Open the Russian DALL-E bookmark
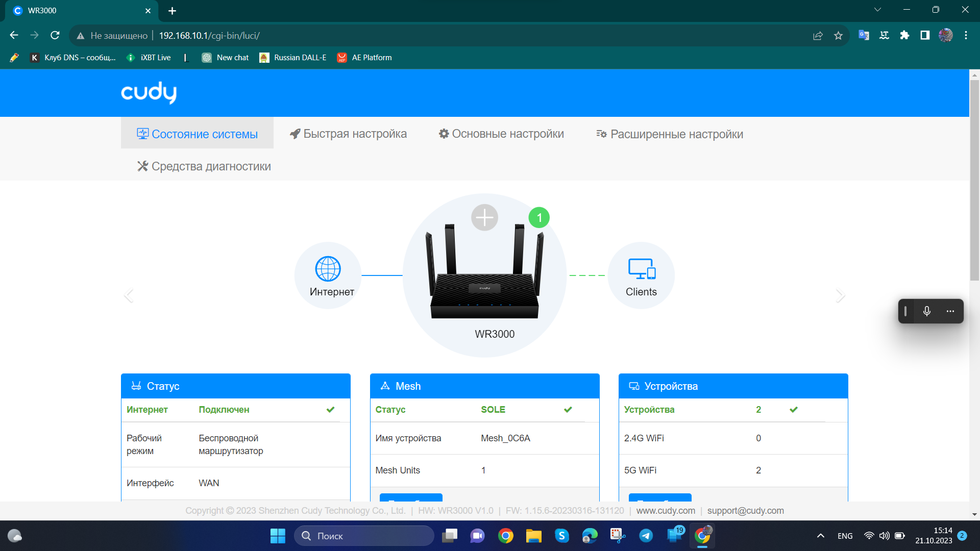 pos(292,58)
